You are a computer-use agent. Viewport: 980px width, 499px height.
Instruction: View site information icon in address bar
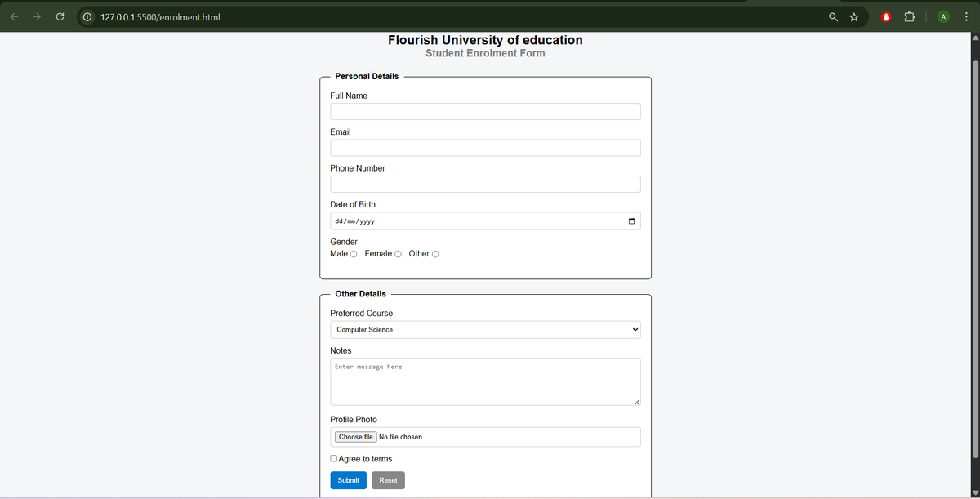pyautogui.click(x=86, y=16)
